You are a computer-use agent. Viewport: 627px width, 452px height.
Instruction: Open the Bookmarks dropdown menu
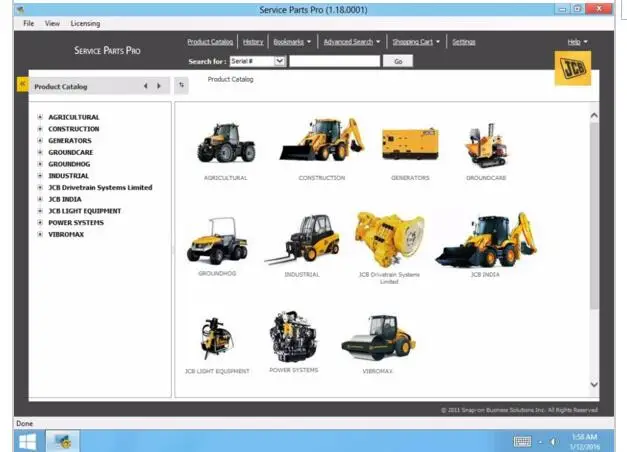pos(292,42)
